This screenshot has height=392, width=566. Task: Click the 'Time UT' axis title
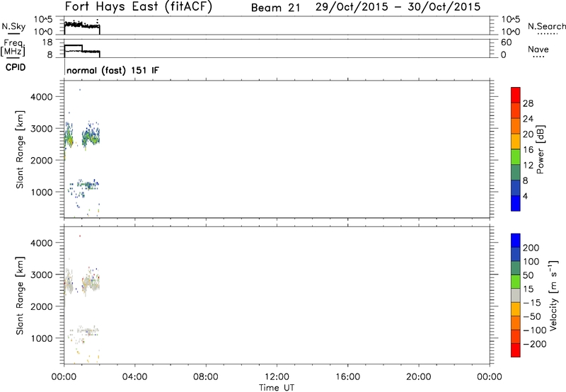[277, 388]
